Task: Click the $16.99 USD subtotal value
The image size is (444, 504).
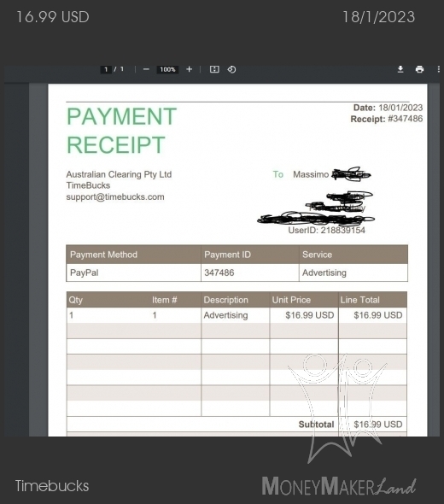Action: tap(377, 425)
